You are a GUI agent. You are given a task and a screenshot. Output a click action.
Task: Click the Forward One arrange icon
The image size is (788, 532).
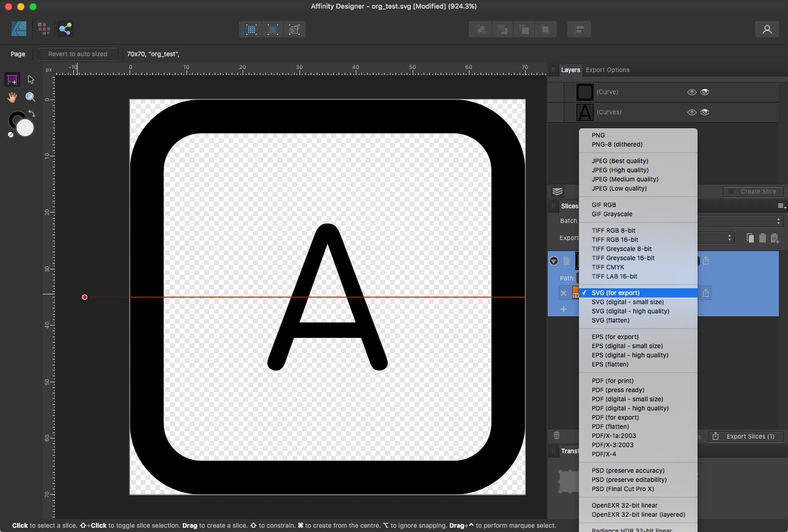tap(524, 29)
